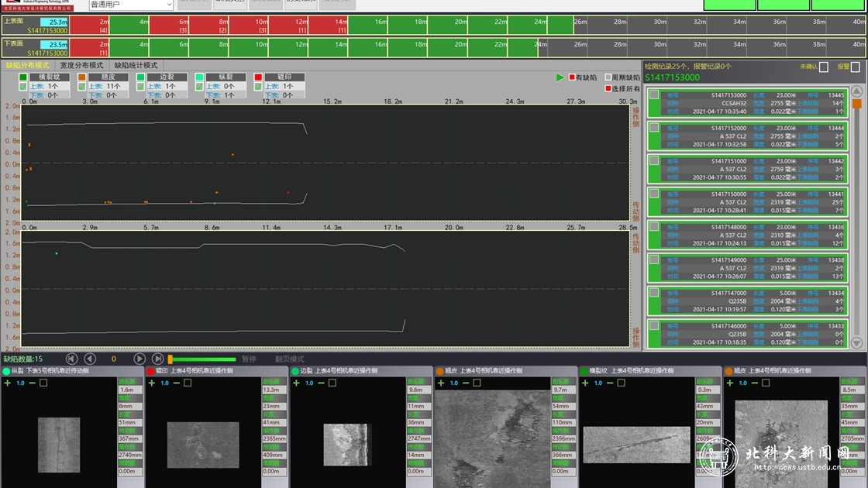Image resolution: width=868 pixels, height=488 pixels.
Task: Open the Q235B record with serial 13434
Action: pyautogui.click(x=747, y=301)
